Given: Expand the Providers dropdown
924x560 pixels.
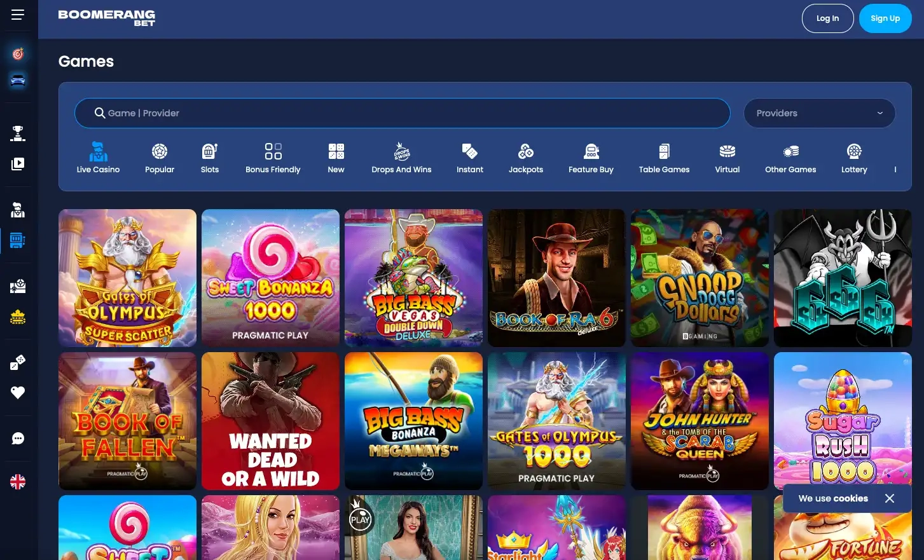Looking at the screenshot, I should coord(819,113).
